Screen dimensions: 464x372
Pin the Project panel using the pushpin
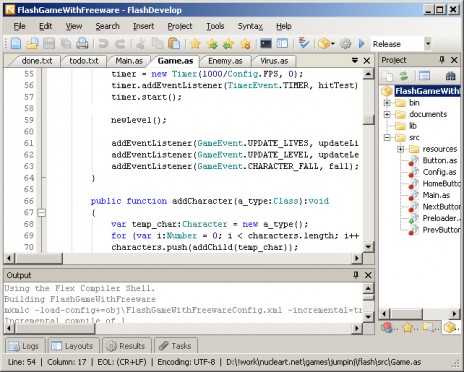click(x=442, y=60)
